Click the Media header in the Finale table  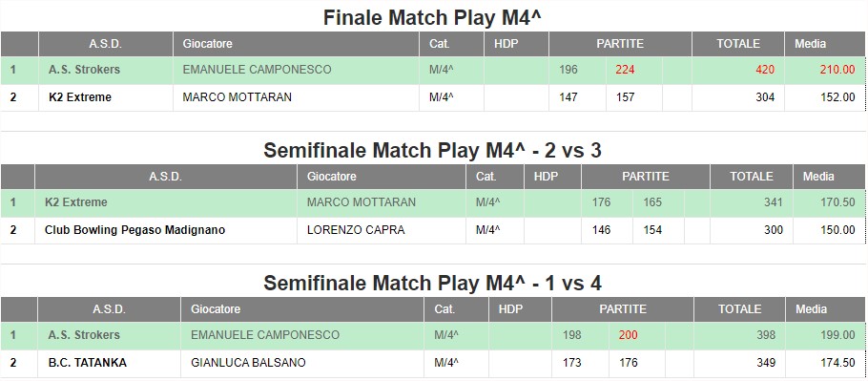pyautogui.click(x=810, y=44)
